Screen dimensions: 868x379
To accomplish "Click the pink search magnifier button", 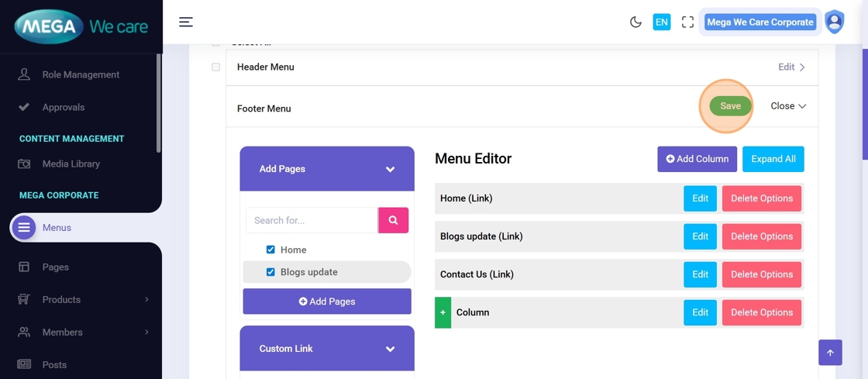I will (x=393, y=220).
